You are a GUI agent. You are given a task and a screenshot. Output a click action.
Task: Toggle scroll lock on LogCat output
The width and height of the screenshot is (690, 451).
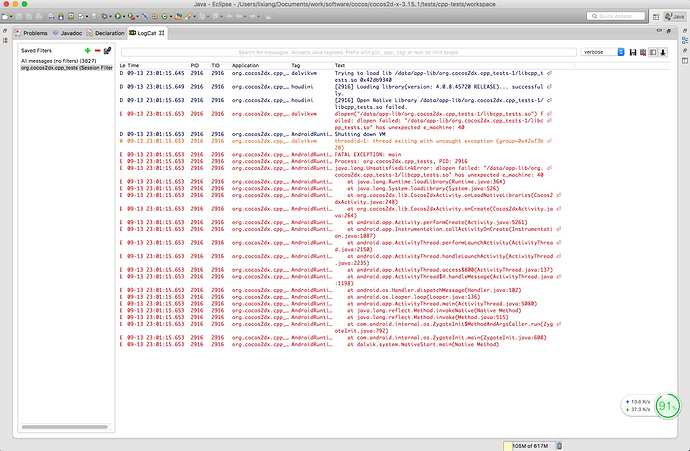point(663,52)
